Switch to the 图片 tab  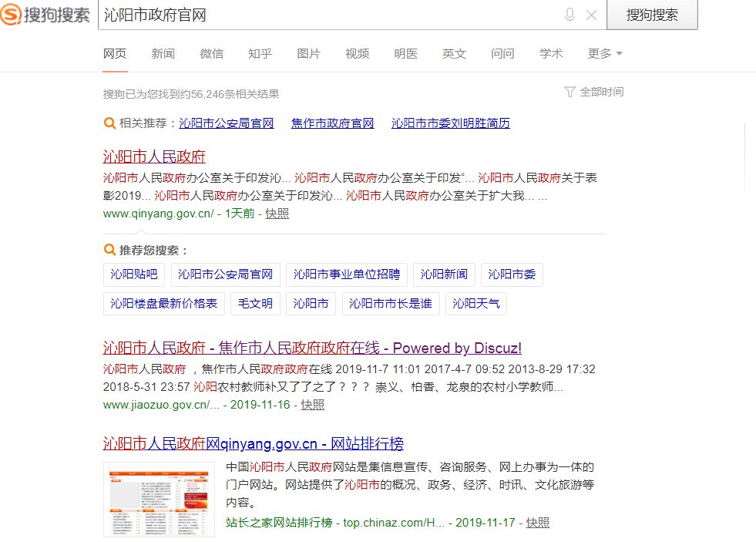tap(308, 53)
